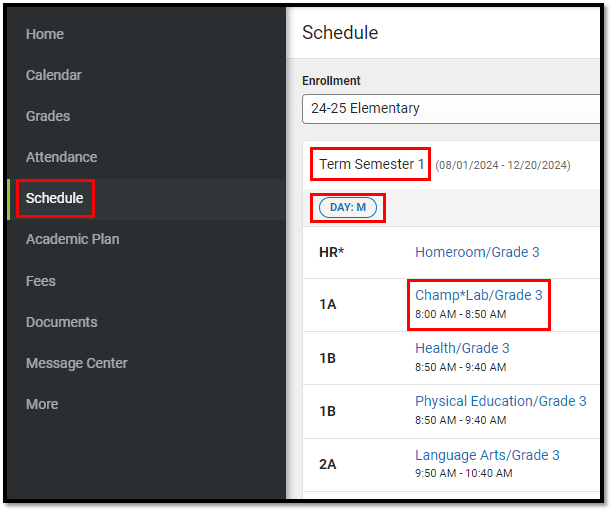The width and height of the screenshot is (613, 512).
Task: Open the Message Center
Action: point(77,363)
